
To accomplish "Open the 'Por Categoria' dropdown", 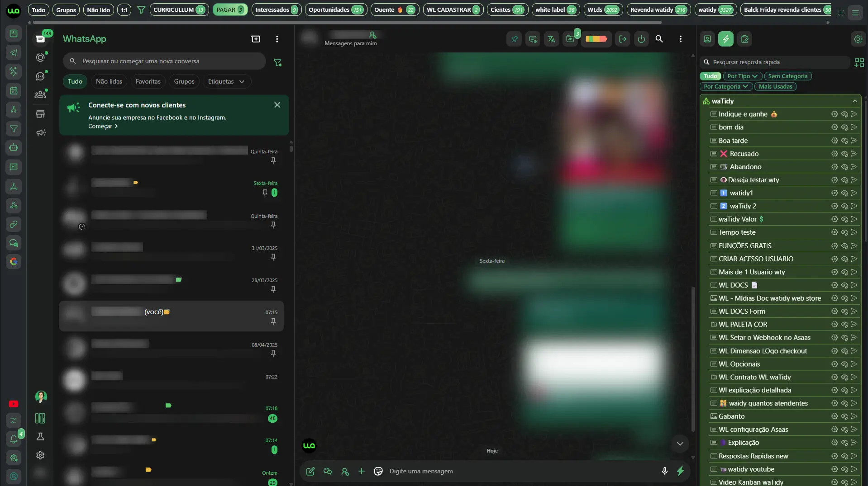I will tap(726, 86).
